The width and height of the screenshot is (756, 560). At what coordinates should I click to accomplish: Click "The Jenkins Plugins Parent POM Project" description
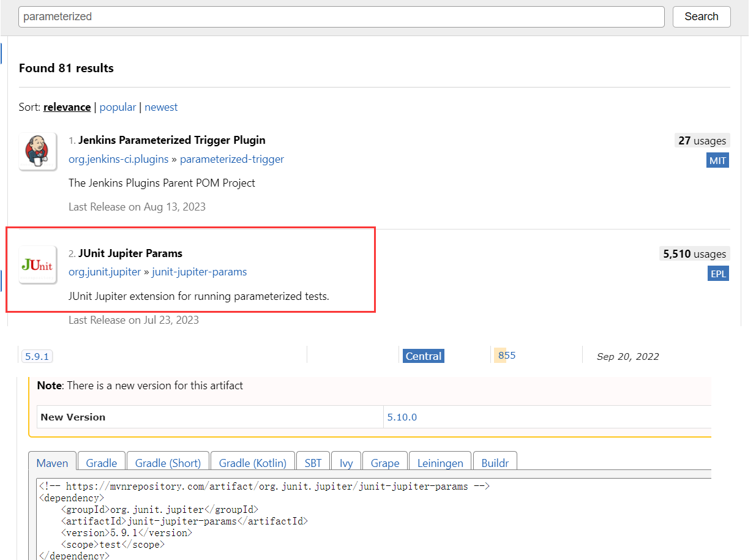point(162,183)
